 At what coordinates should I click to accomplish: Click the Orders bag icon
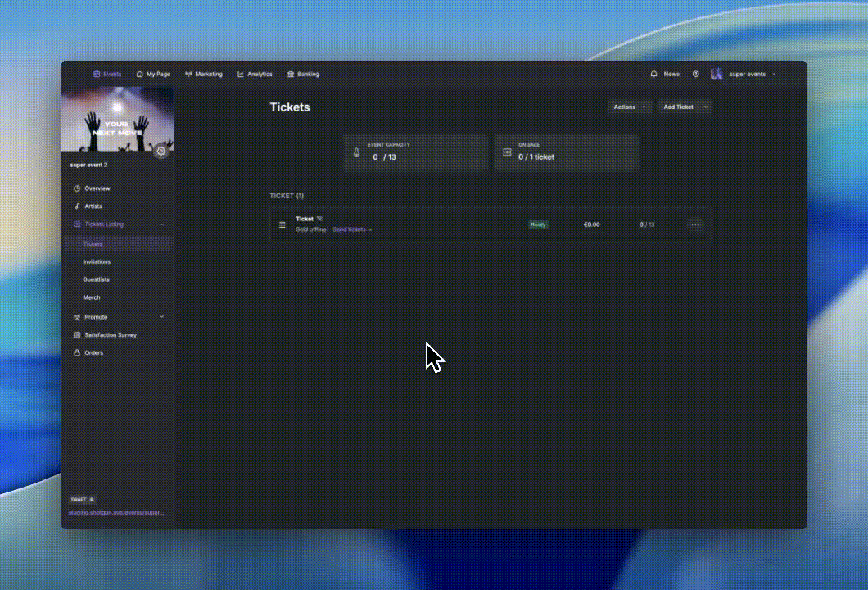click(77, 353)
